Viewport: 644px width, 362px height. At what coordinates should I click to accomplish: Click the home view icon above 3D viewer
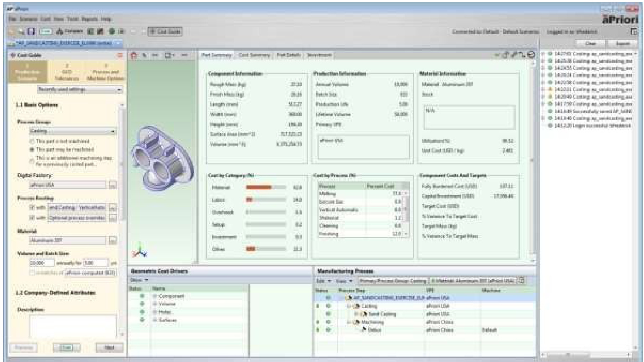[x=134, y=55]
